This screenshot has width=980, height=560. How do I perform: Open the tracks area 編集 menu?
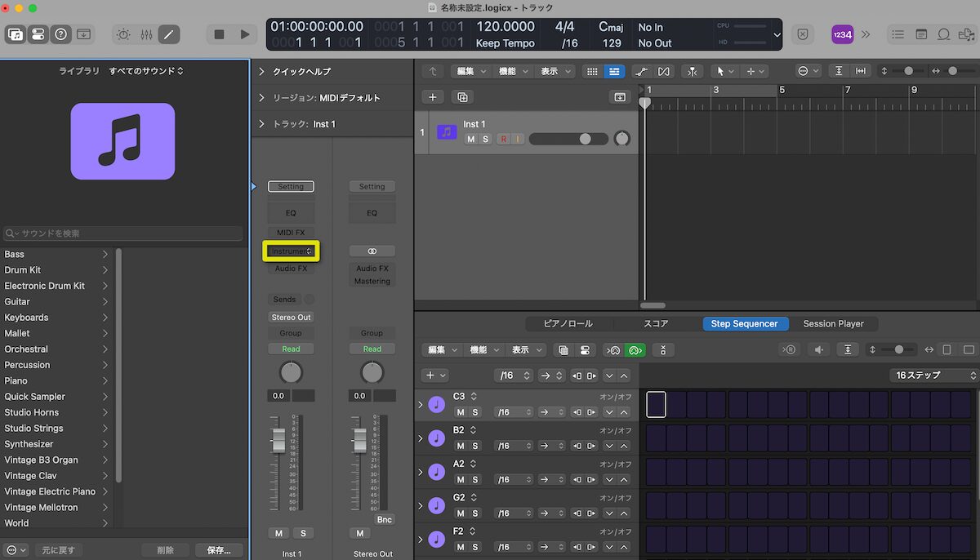pyautogui.click(x=470, y=72)
